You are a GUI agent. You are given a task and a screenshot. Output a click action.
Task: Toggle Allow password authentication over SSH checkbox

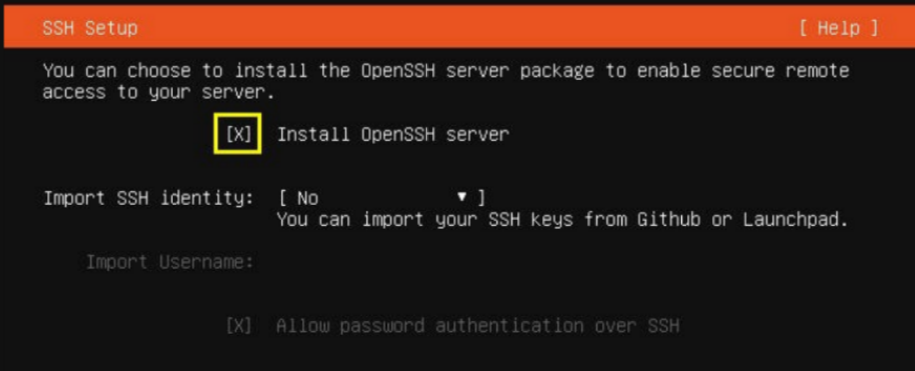(238, 326)
